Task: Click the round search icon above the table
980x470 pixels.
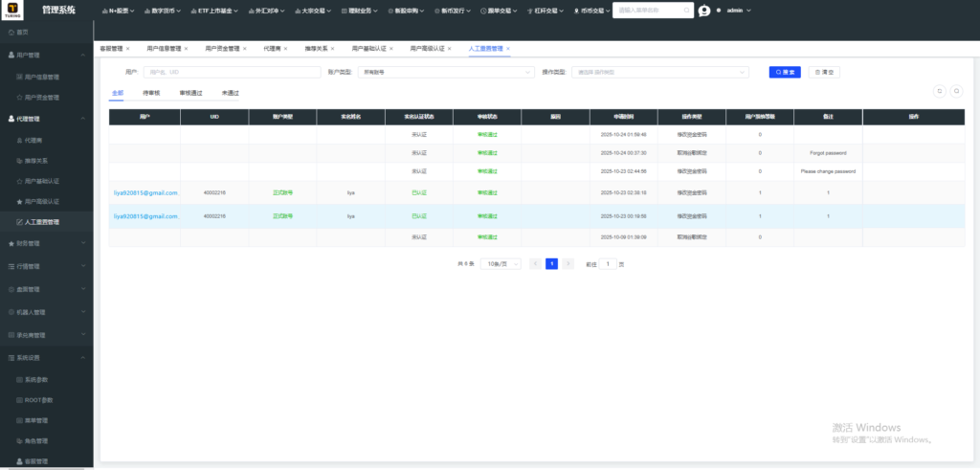Action: point(956,91)
